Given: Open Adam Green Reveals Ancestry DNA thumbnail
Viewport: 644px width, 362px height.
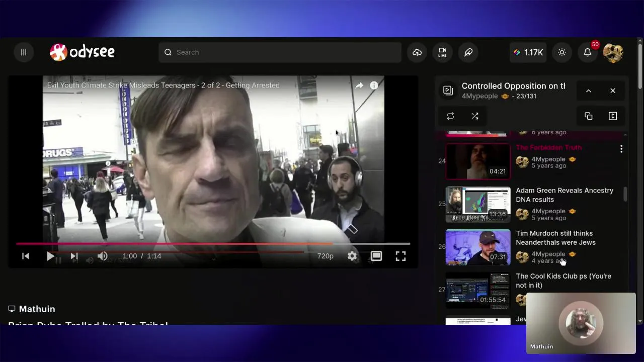Looking at the screenshot, I should tap(478, 205).
